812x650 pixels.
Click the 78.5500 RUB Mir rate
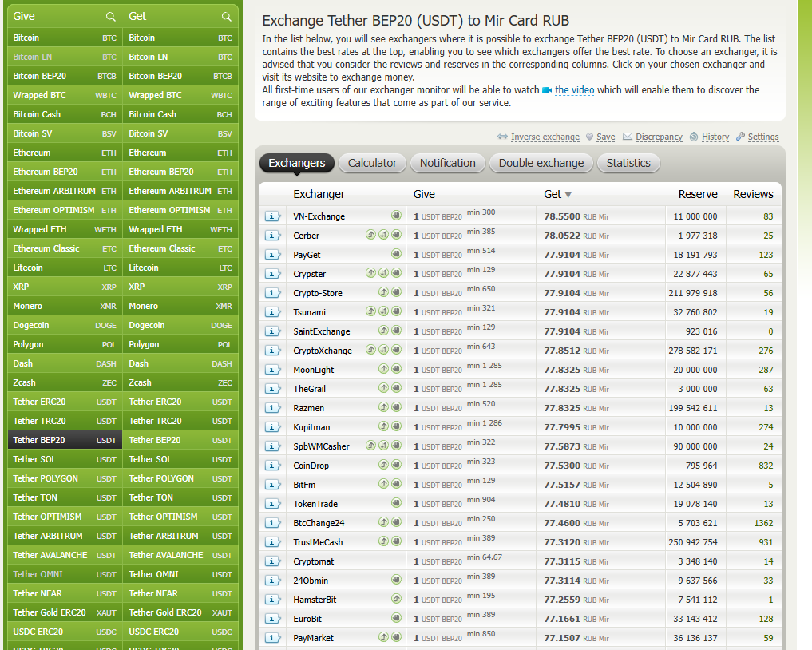pos(576,216)
